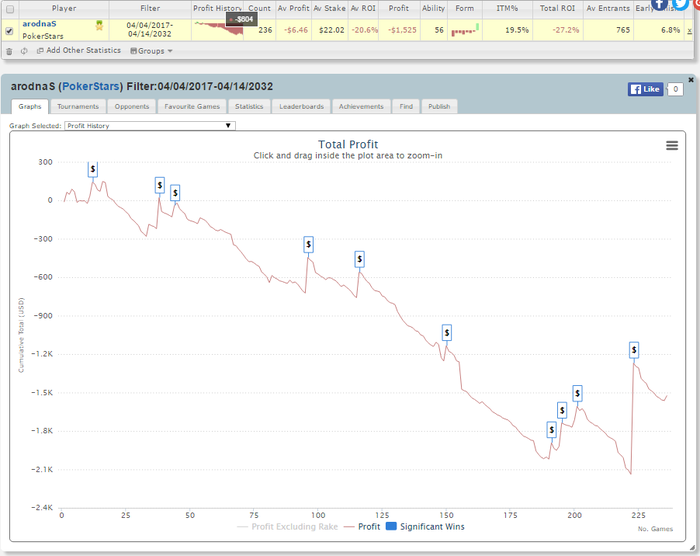The width and height of the screenshot is (700, 556).
Task: Click the Profit History sparkline thumbnail
Action: pos(218,28)
